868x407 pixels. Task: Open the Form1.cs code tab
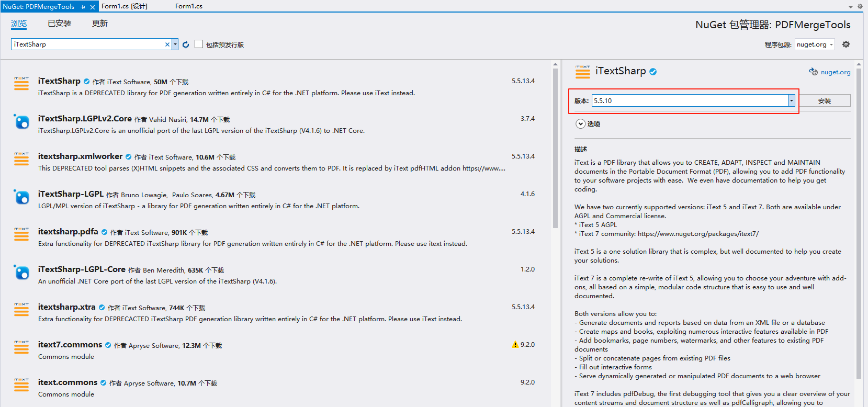coord(189,6)
